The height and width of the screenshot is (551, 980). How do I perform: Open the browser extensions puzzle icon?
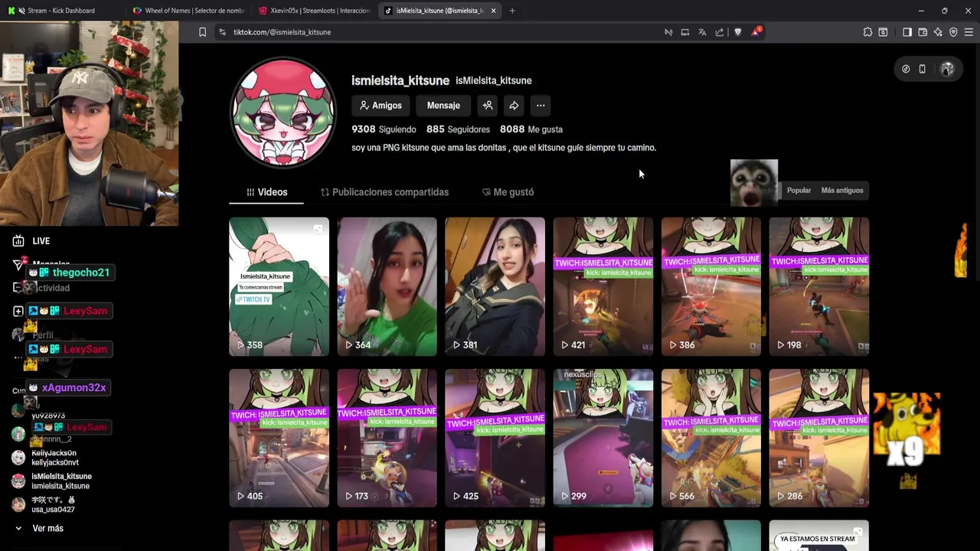(867, 32)
